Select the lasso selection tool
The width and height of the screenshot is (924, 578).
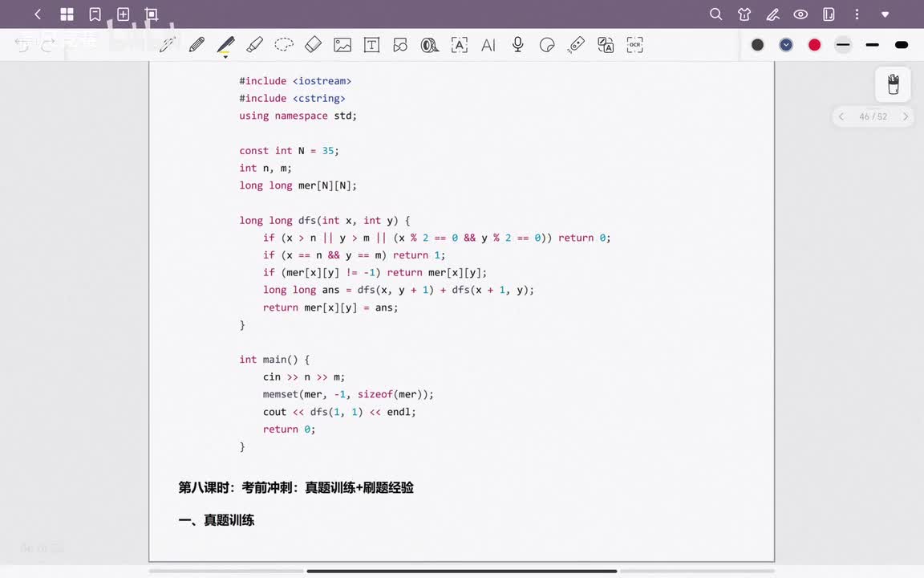point(284,45)
